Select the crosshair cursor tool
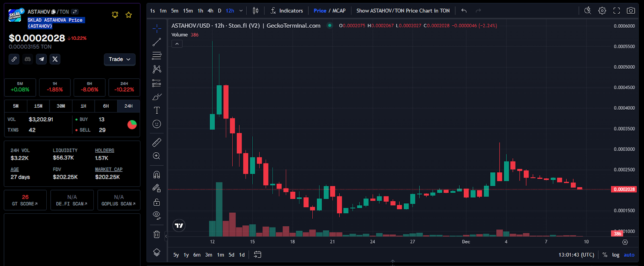The image size is (644, 266). (157, 28)
